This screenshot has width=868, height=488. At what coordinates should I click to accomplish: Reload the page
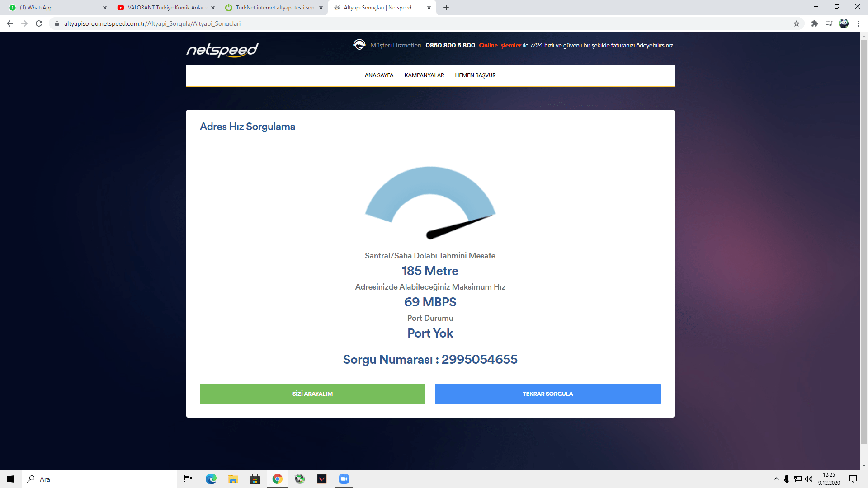pyautogui.click(x=39, y=23)
